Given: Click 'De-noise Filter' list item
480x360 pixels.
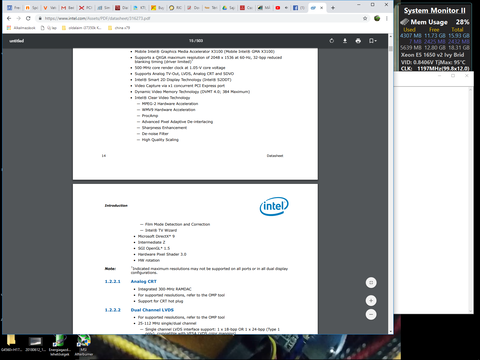Looking at the screenshot, I should click(x=155, y=134).
